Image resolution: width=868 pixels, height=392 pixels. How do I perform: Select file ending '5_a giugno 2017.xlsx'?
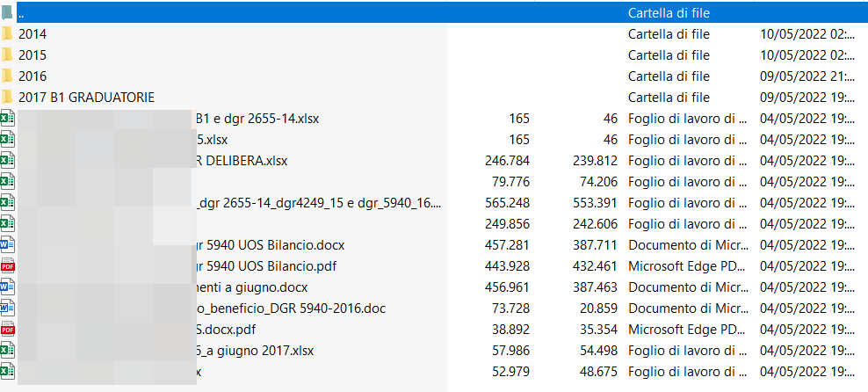point(253,351)
